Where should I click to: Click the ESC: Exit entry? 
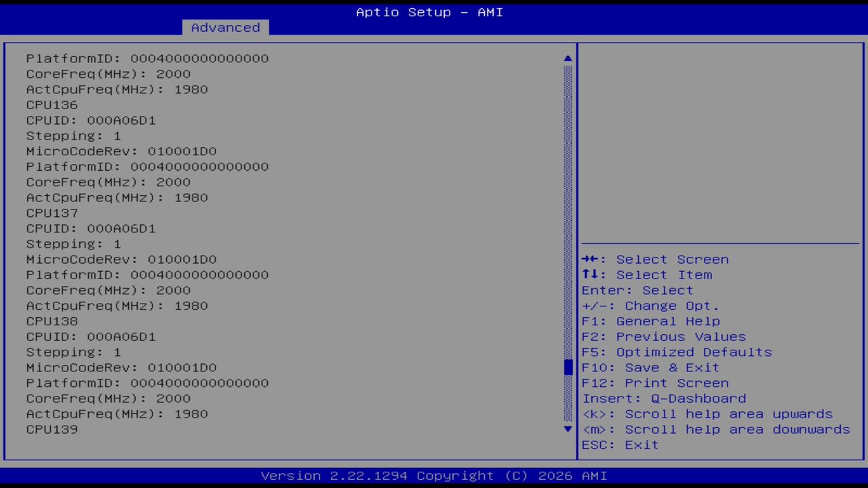(x=619, y=445)
